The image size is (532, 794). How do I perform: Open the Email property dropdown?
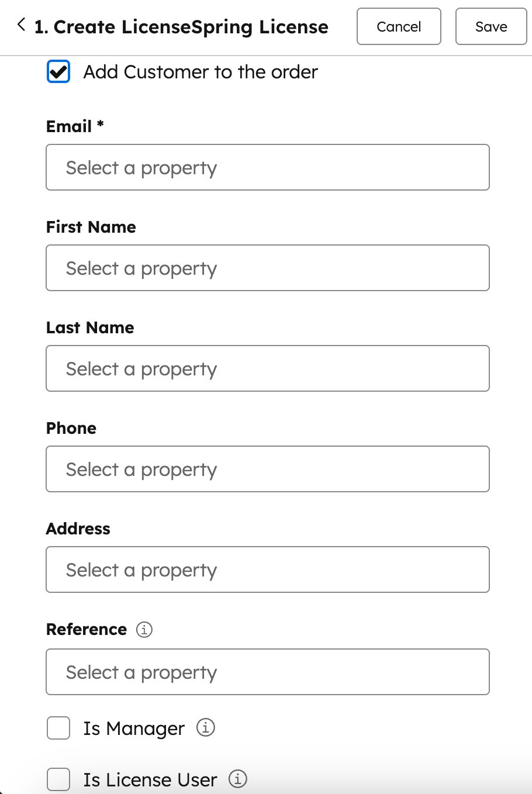tap(268, 167)
